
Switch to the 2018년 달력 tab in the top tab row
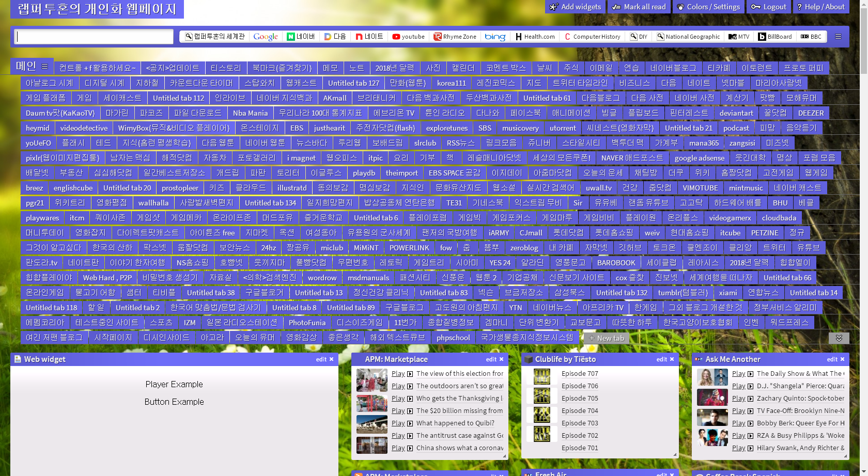coord(395,68)
